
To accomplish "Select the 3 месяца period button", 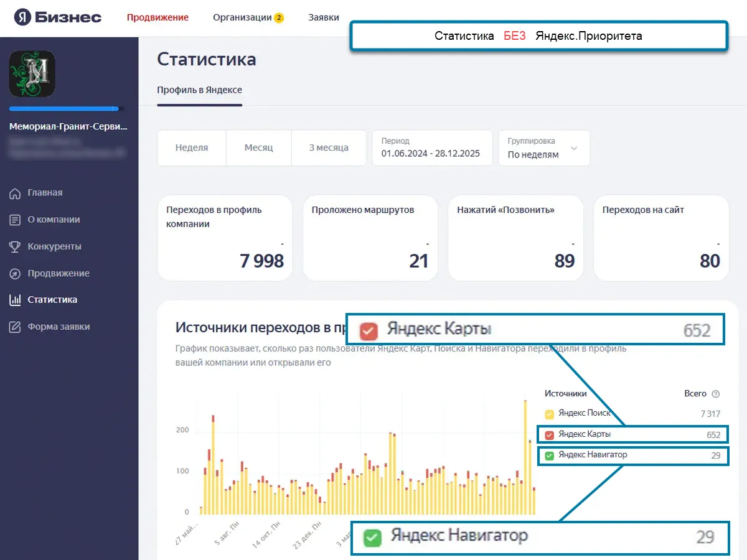I will coord(329,148).
